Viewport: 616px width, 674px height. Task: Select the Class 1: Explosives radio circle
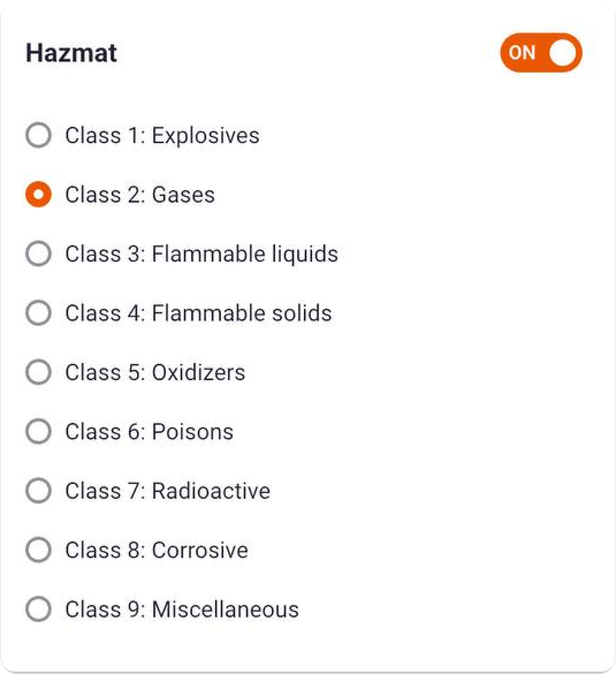(39, 135)
